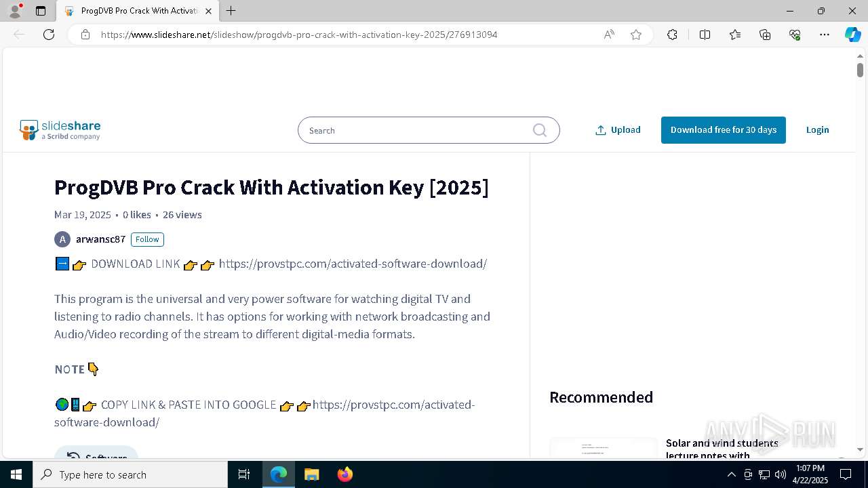Open Microsoft Edge from taskbar
Image resolution: width=868 pixels, height=488 pixels.
coord(279,474)
